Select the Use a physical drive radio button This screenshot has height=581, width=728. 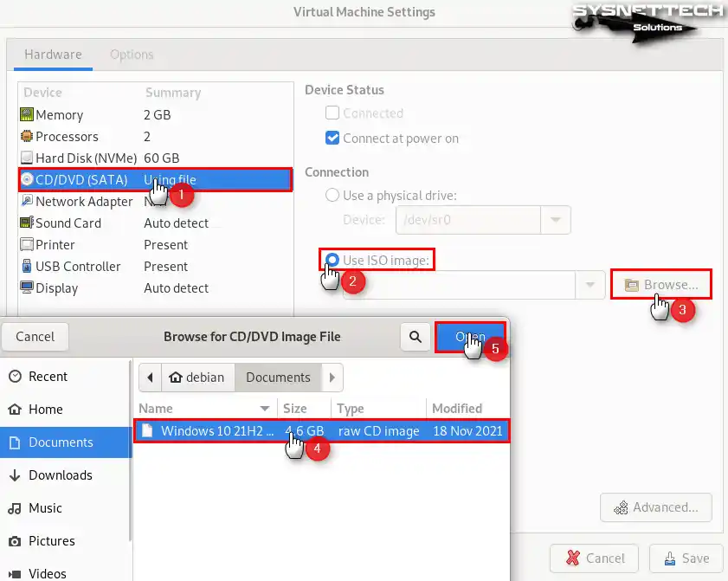332,195
